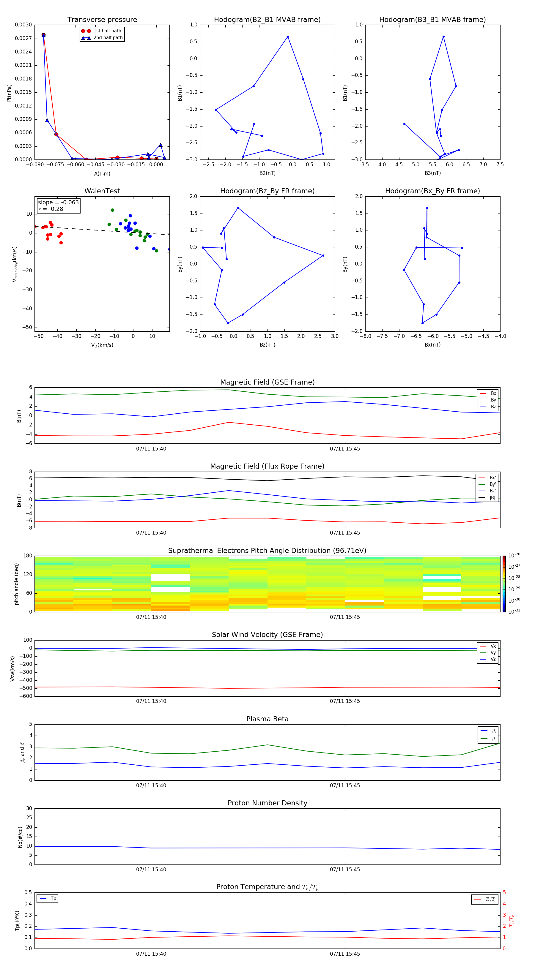
Task: Click the "Magnetic Field (GSE Frame)" title
Action: pos(267,382)
